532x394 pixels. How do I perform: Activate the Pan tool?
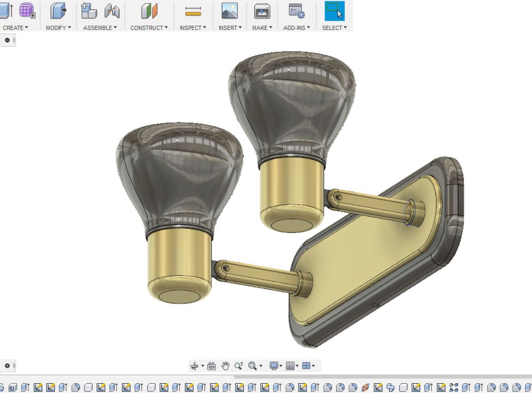click(225, 365)
